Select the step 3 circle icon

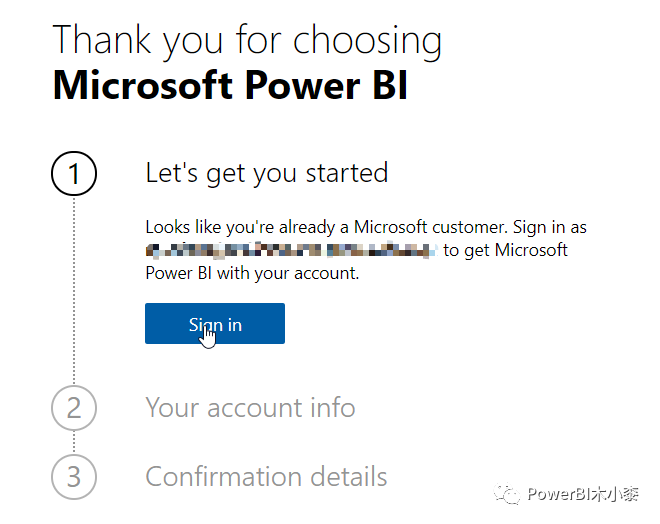coord(74,477)
